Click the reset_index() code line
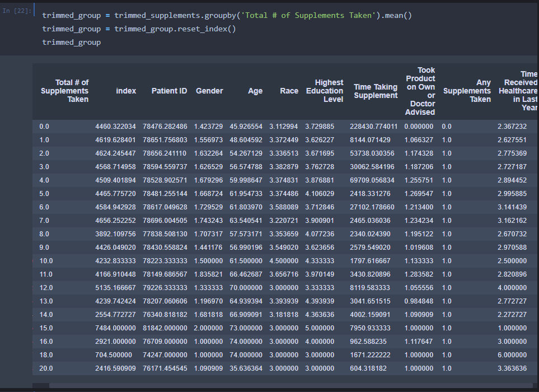539x392 pixels. tap(139, 29)
